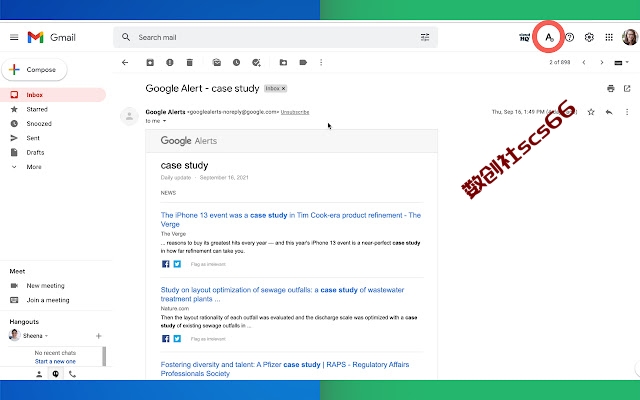Click the text formatting extension icon
Viewport: 640px width, 400px height.
(549, 37)
